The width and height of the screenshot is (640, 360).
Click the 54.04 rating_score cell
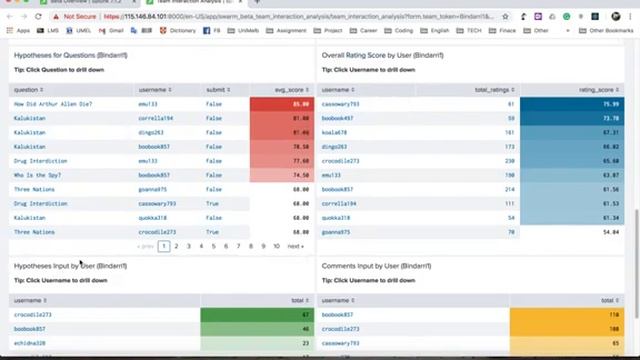click(x=572, y=232)
